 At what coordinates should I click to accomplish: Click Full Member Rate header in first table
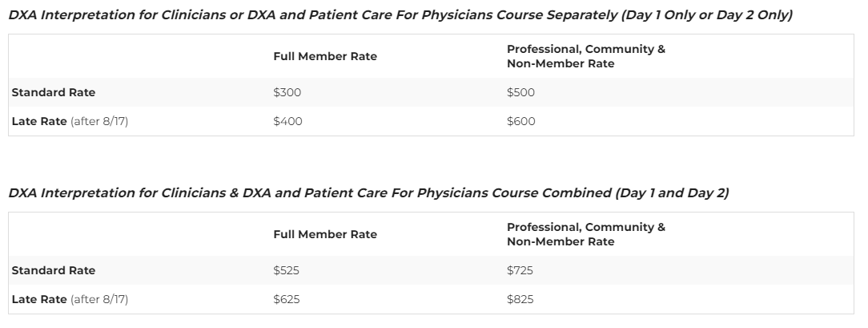pos(325,56)
